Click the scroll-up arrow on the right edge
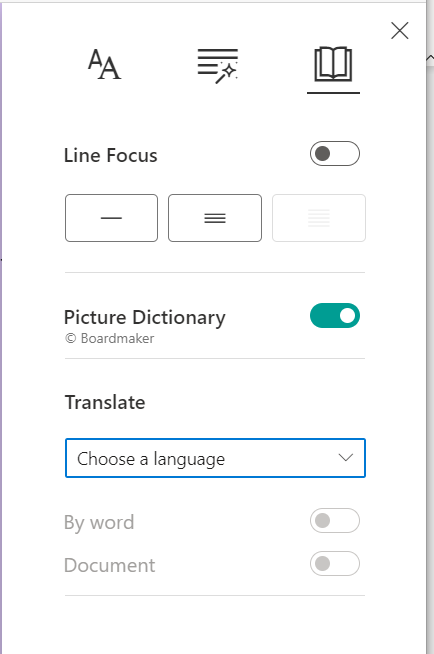Screen dimensions: 434x654 [x=430, y=58]
